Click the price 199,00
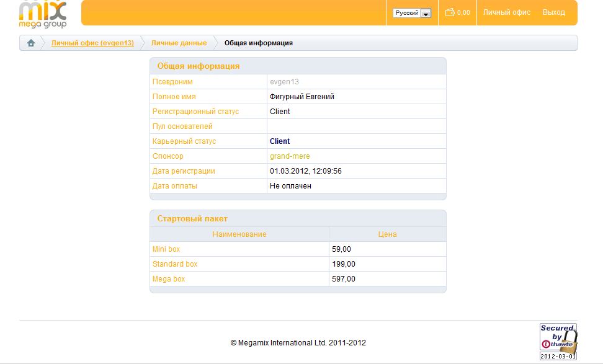Screen dimensions: 603x364 coord(344,264)
